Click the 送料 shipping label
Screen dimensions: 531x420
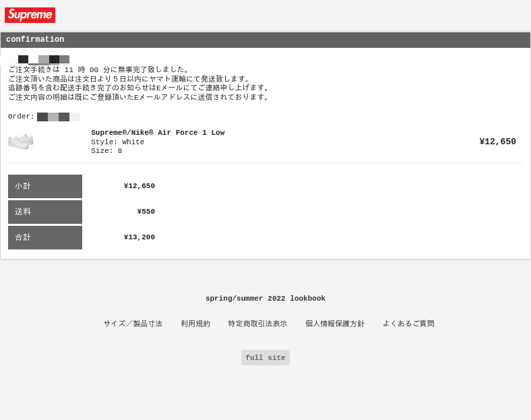45,212
